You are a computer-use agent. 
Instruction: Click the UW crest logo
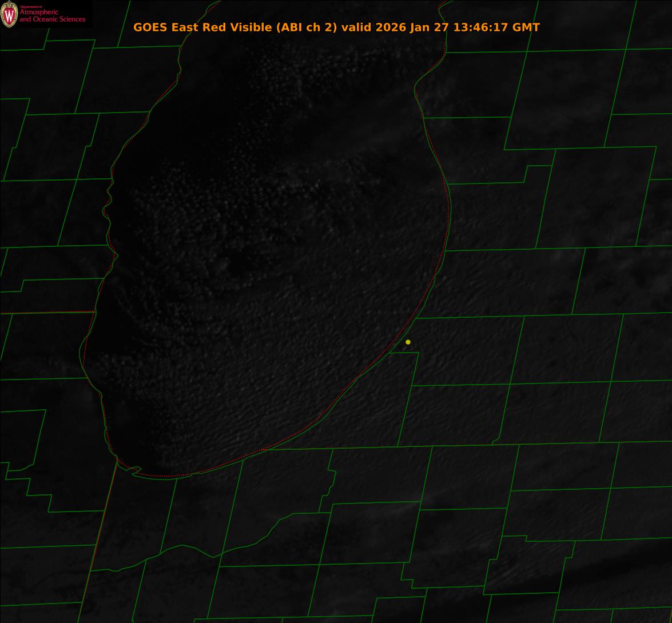(x=9, y=14)
